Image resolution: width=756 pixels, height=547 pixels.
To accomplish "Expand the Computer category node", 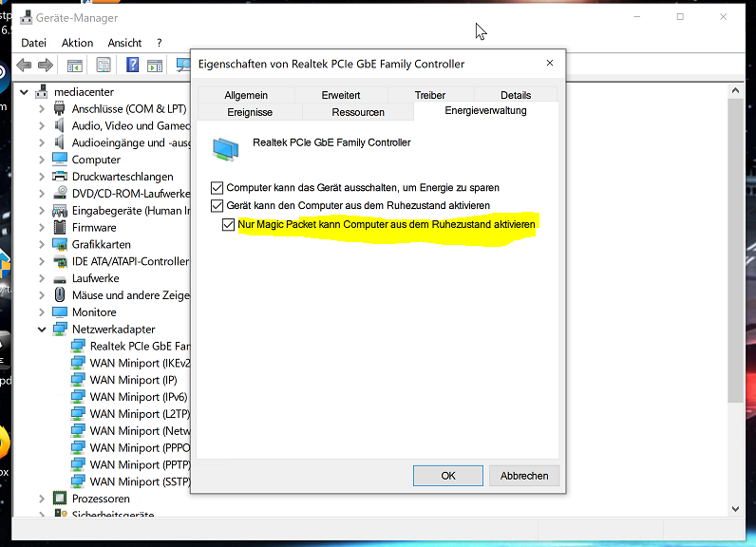I will (x=42, y=160).
